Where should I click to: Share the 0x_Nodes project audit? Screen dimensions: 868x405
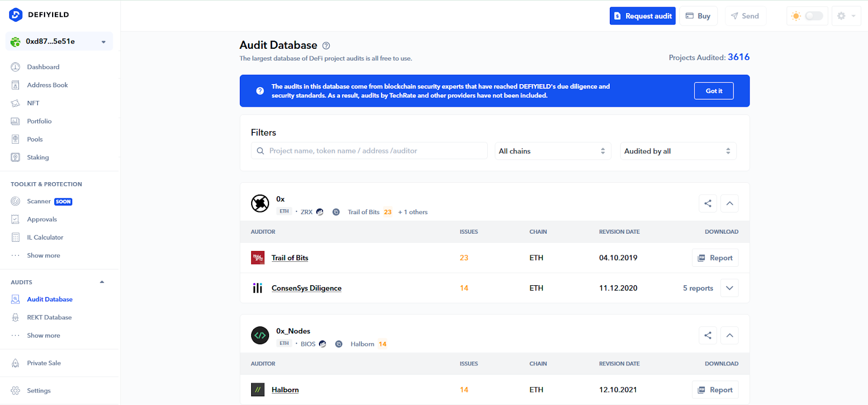pos(707,335)
